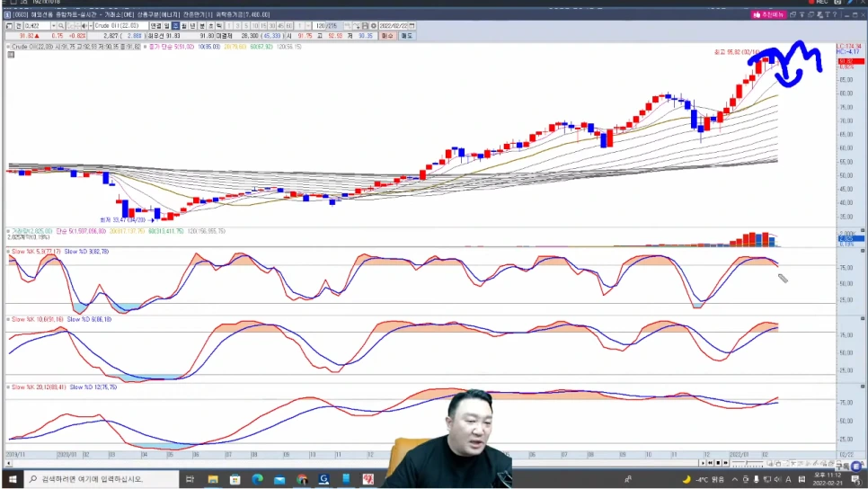
Task: Open the Windows Start menu
Action: tap(13, 479)
